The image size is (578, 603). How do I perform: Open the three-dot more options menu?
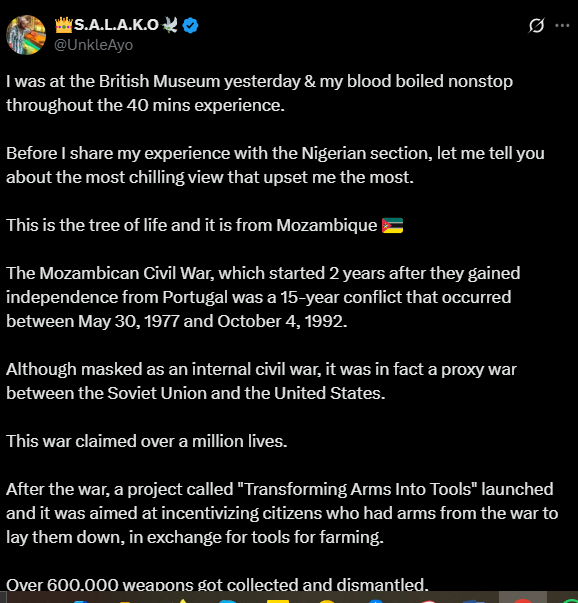[562, 25]
